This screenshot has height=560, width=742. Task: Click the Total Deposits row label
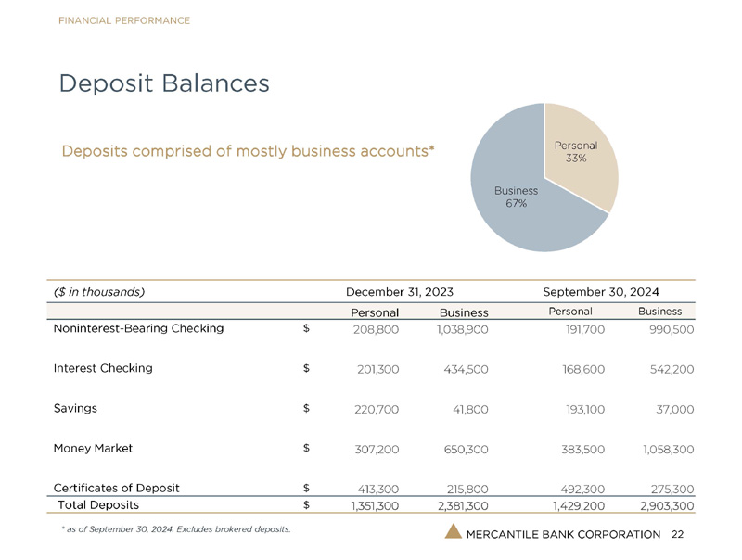pyautogui.click(x=98, y=505)
